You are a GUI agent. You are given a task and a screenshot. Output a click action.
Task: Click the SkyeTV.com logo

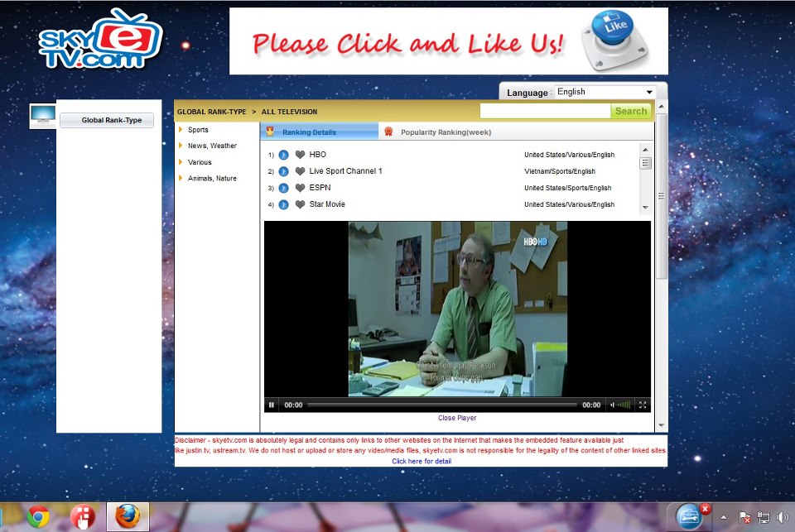pyautogui.click(x=100, y=40)
